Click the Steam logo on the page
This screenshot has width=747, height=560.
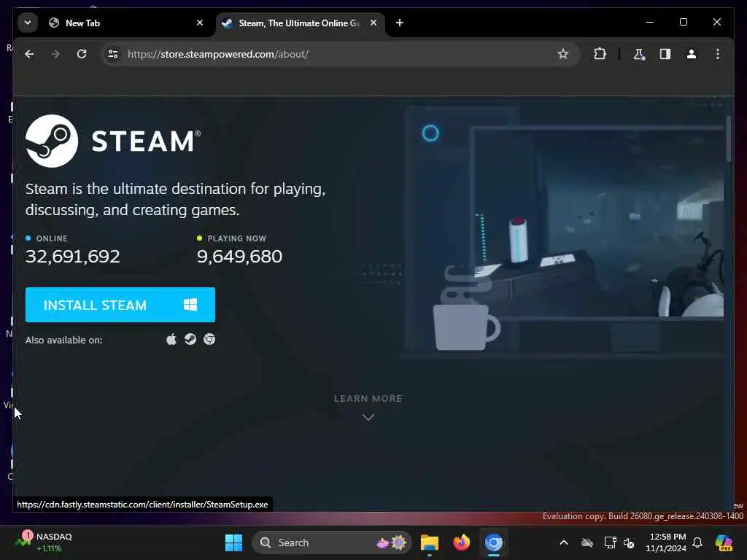point(113,141)
